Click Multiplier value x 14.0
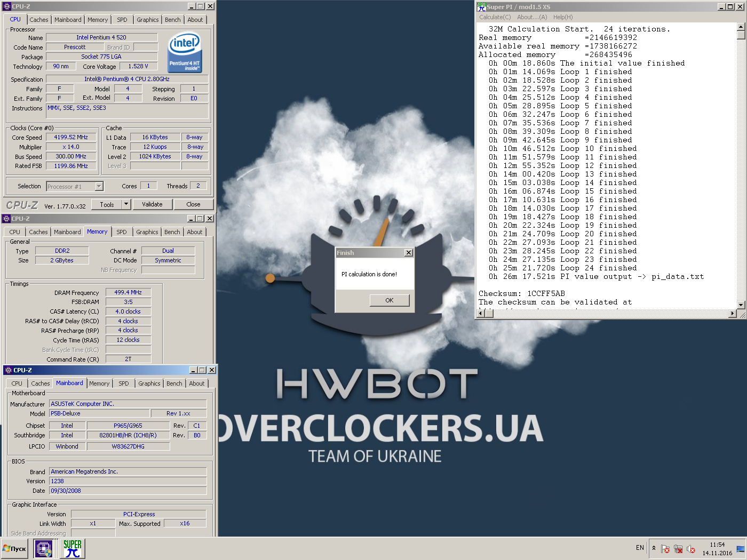This screenshot has width=747, height=560. coord(71,147)
